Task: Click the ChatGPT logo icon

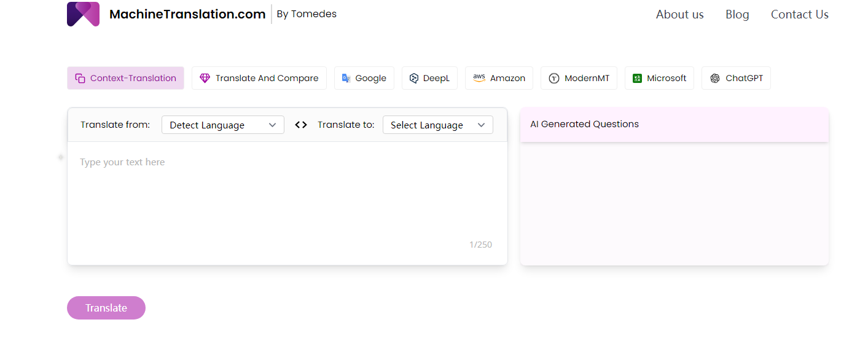Action: pos(715,78)
